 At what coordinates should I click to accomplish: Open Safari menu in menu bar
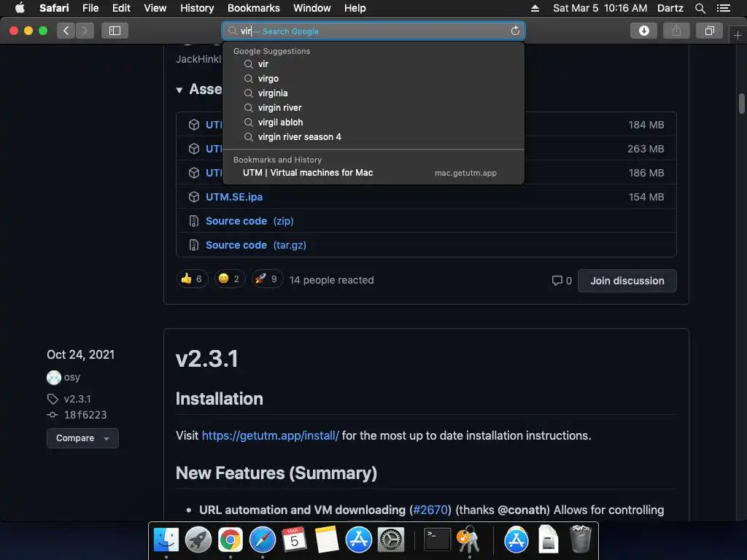[54, 8]
